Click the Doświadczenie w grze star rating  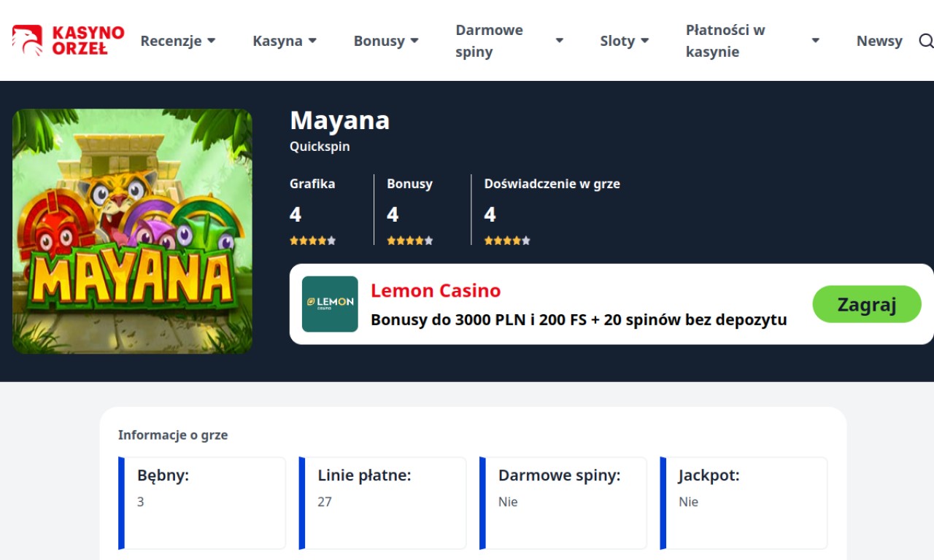507,241
